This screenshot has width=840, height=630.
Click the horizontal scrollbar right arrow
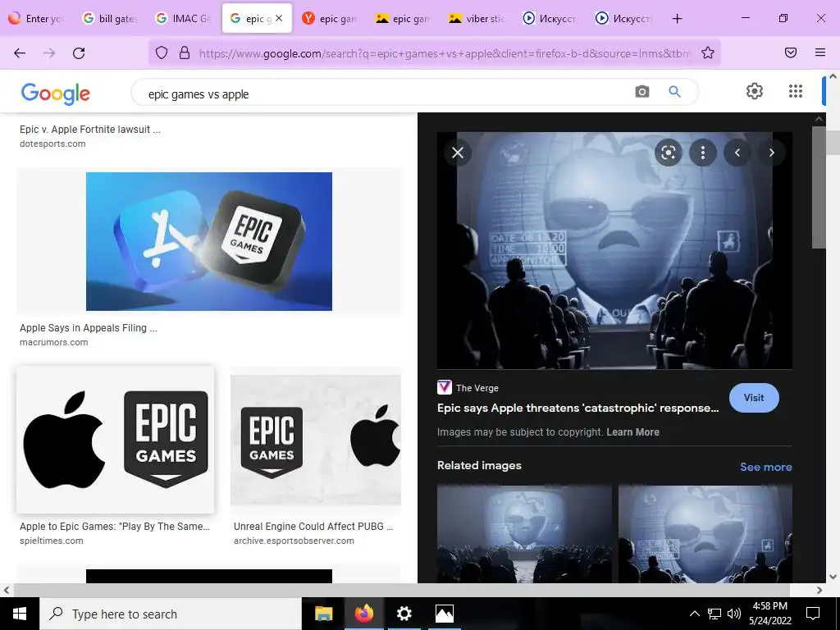click(819, 590)
